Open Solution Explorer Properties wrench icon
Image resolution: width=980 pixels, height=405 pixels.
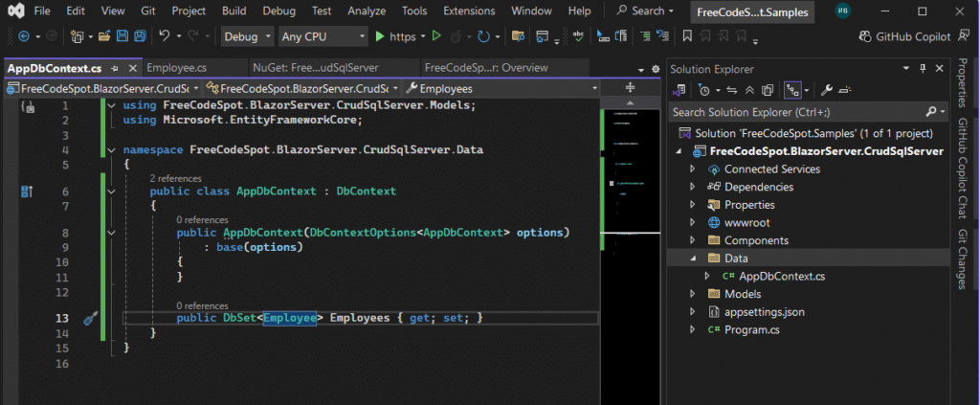[x=826, y=91]
